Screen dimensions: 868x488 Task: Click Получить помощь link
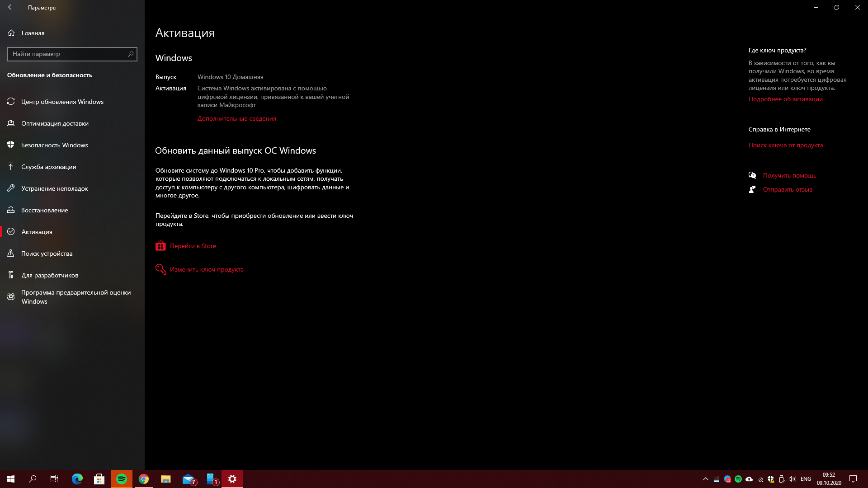pos(789,175)
